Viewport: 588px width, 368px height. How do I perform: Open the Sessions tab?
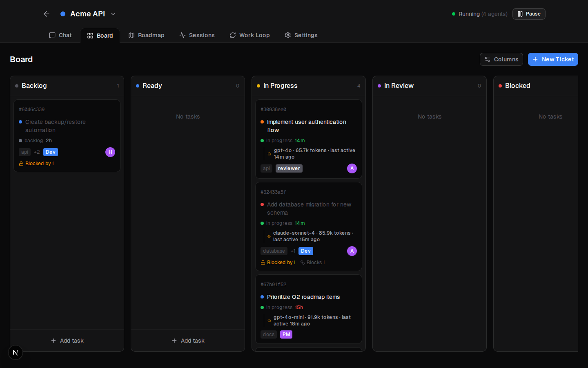pyautogui.click(x=197, y=35)
